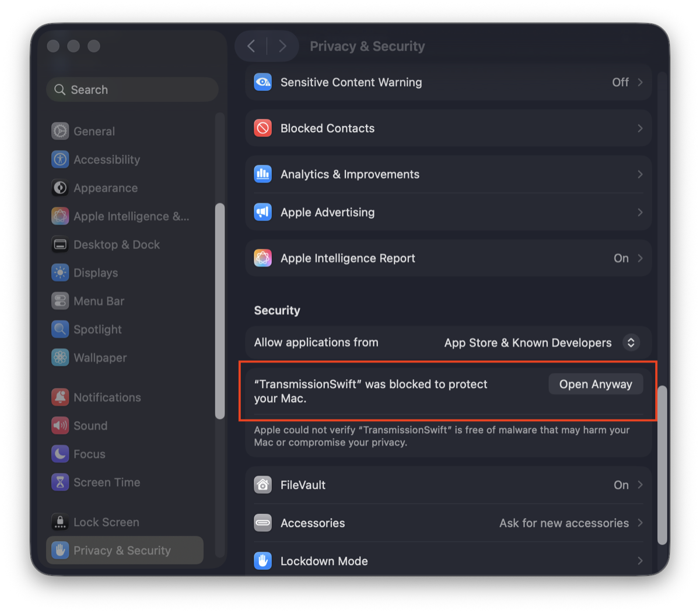Click the FileVault house icon
Screen dimensions: 700x613
pos(263,485)
